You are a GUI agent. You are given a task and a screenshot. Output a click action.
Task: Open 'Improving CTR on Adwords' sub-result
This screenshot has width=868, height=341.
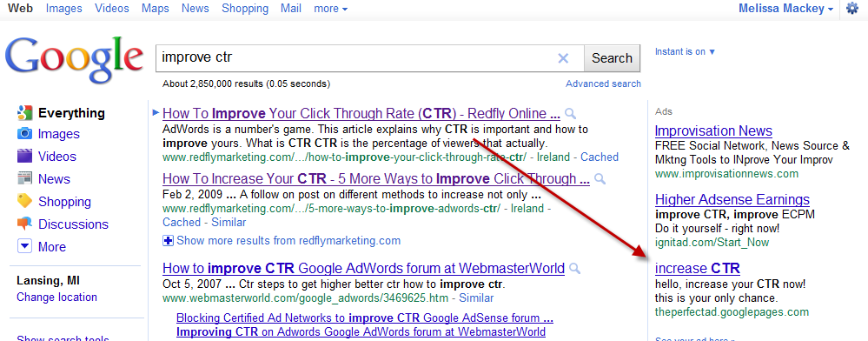(361, 331)
